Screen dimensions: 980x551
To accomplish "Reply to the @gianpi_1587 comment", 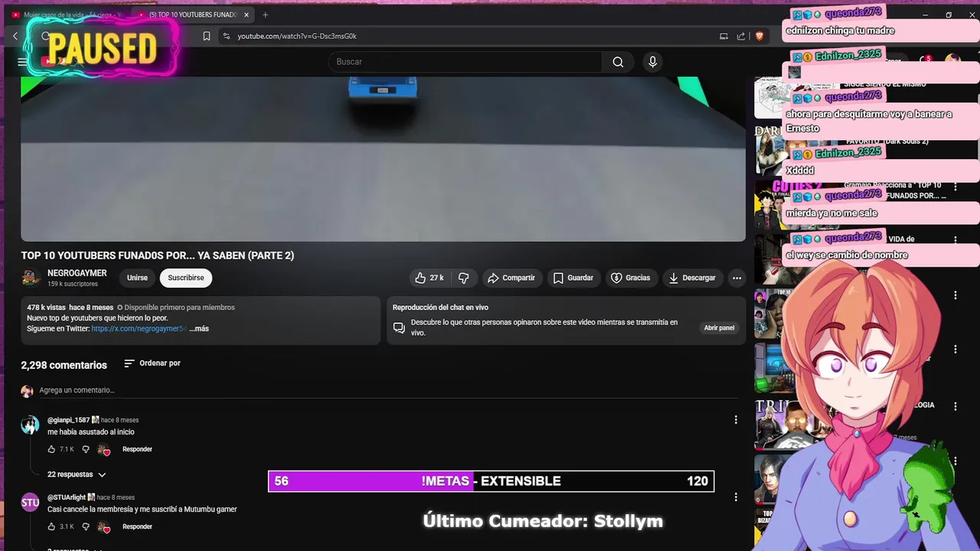I will pyautogui.click(x=137, y=449).
